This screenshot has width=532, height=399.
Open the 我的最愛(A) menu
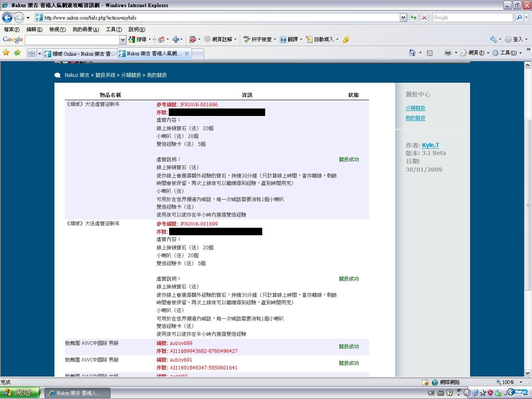(86, 30)
